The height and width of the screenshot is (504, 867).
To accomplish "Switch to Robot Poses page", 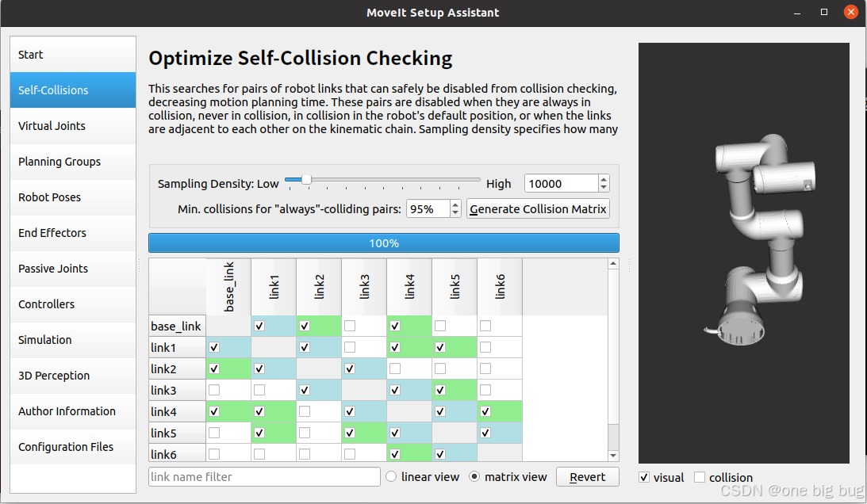I will click(x=73, y=197).
